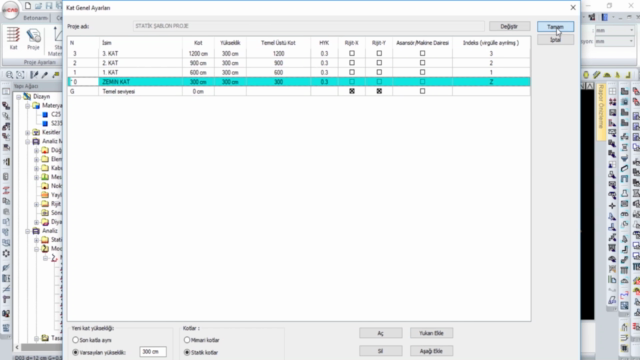
Task: Select Varsayılan yükseklik radio button
Action: [76, 352]
